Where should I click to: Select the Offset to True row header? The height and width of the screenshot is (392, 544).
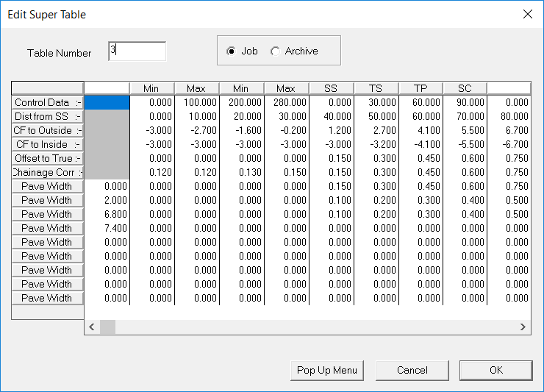pos(48,159)
